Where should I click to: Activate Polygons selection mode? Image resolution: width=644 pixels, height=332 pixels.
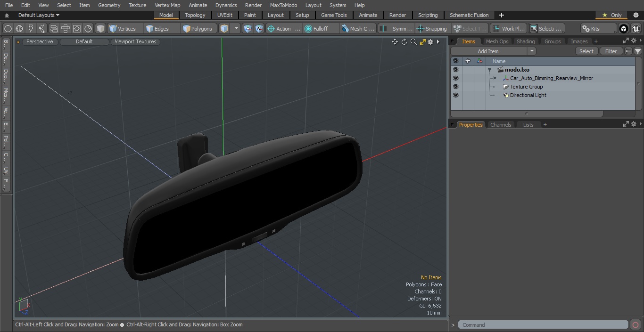(198, 29)
